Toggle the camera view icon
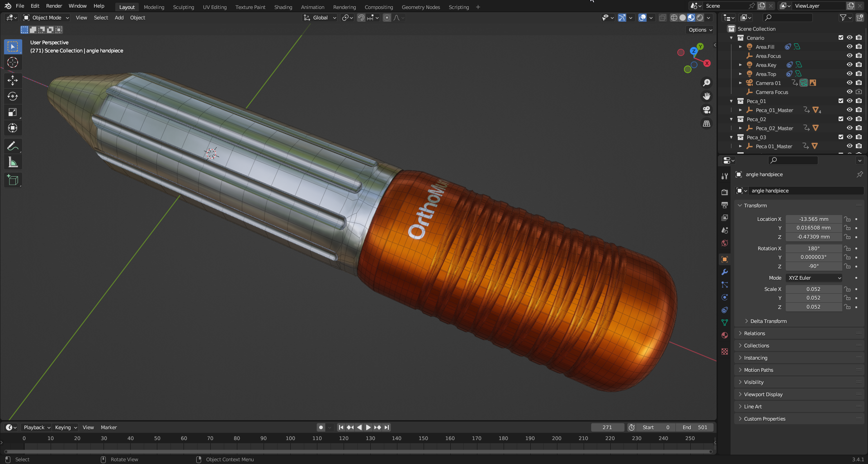Screen dimensions: 868x464 707,110
